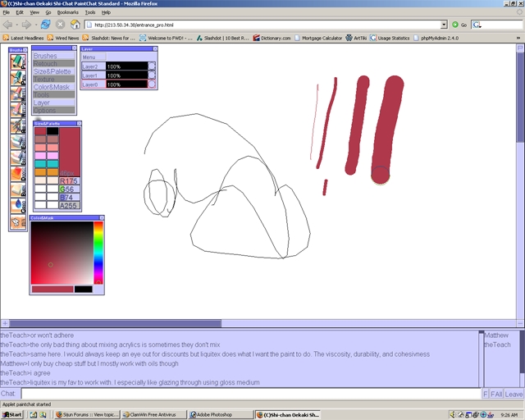Click the minus icon right of canvas scrollbar

point(520,323)
